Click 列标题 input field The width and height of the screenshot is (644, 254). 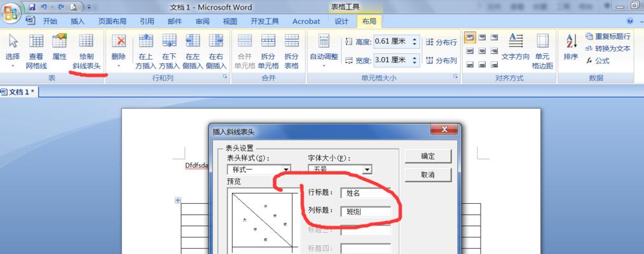point(366,211)
